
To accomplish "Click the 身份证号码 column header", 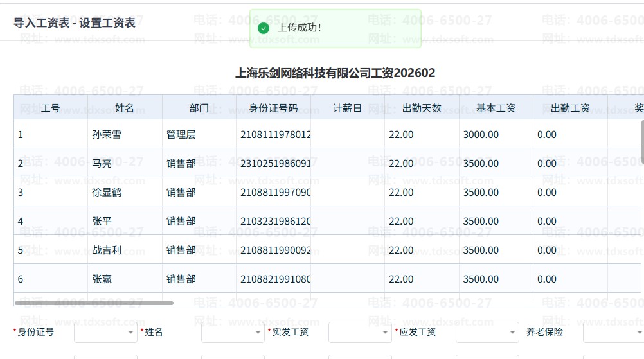I will [273, 108].
